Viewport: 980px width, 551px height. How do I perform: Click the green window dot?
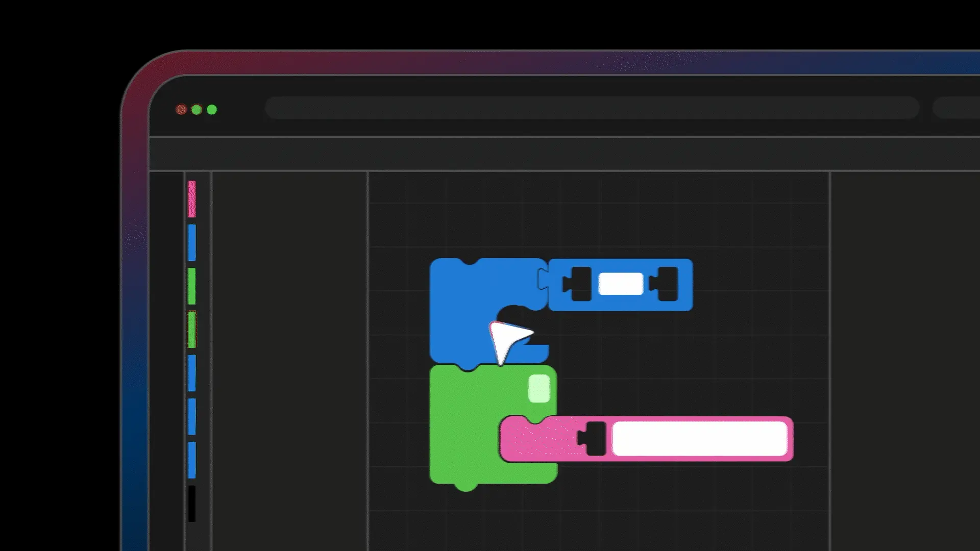pos(212,110)
